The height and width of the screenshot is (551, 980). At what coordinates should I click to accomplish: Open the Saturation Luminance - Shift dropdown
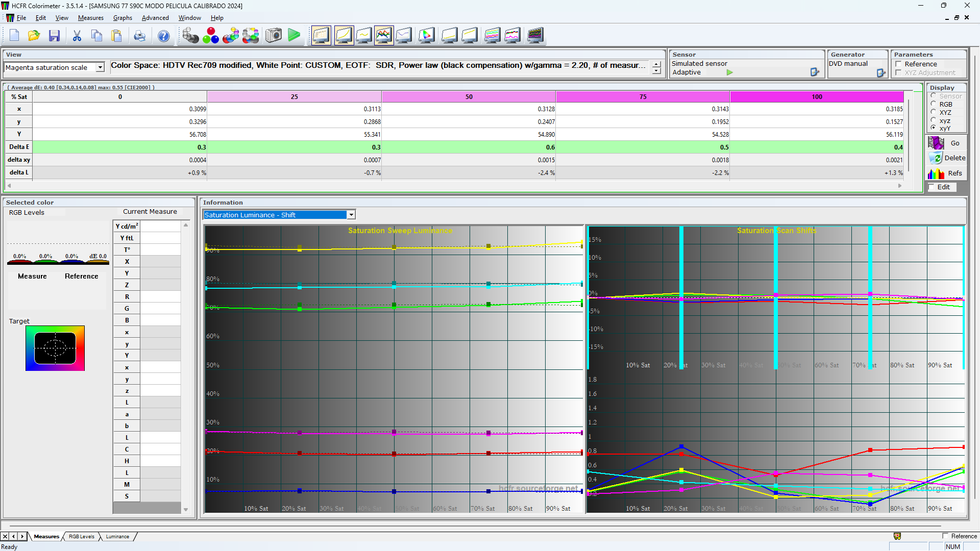pos(351,215)
